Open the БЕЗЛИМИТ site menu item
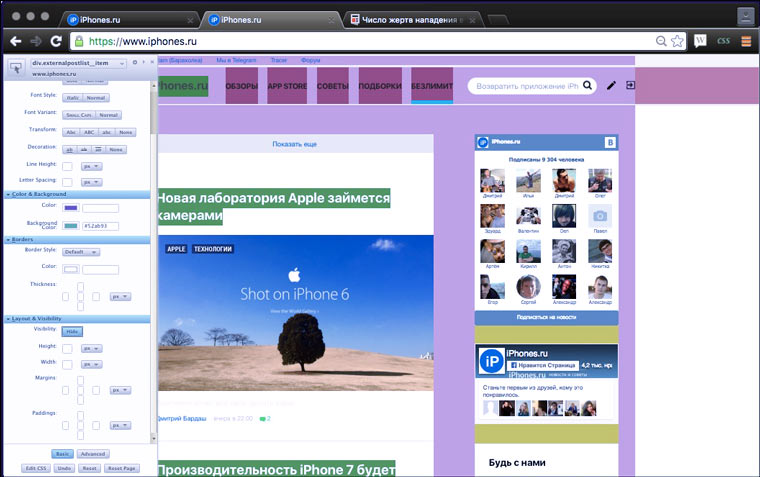The height and width of the screenshot is (477, 760). click(432, 86)
